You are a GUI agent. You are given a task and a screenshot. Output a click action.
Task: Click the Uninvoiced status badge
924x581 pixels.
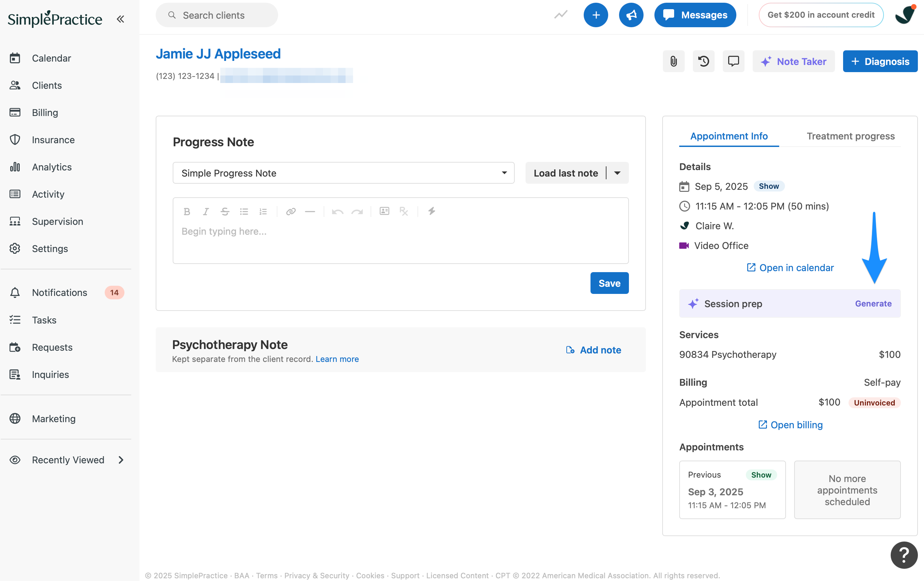click(x=874, y=402)
